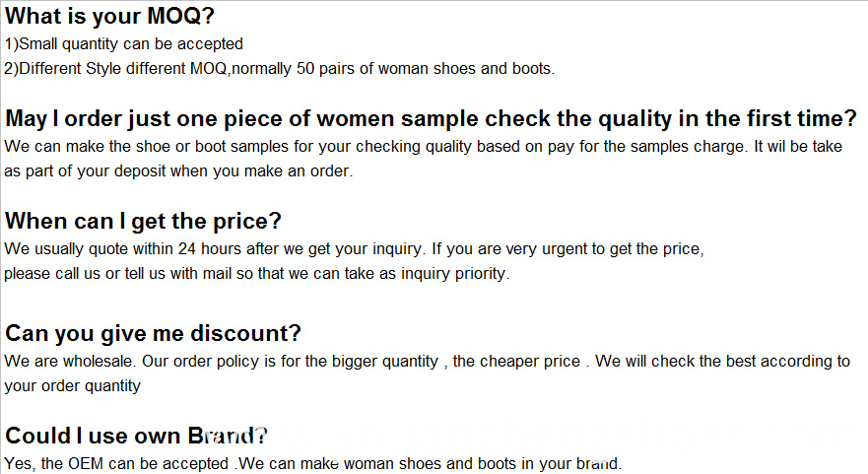Click the 'please call us or tell us' line
The image size is (868, 474).
[x=257, y=274]
